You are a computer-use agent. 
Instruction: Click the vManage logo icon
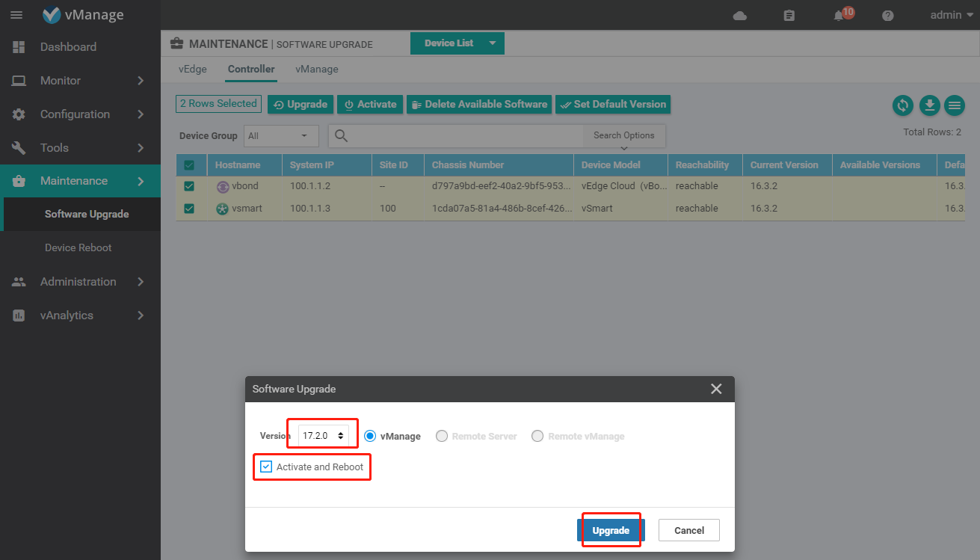pyautogui.click(x=52, y=15)
